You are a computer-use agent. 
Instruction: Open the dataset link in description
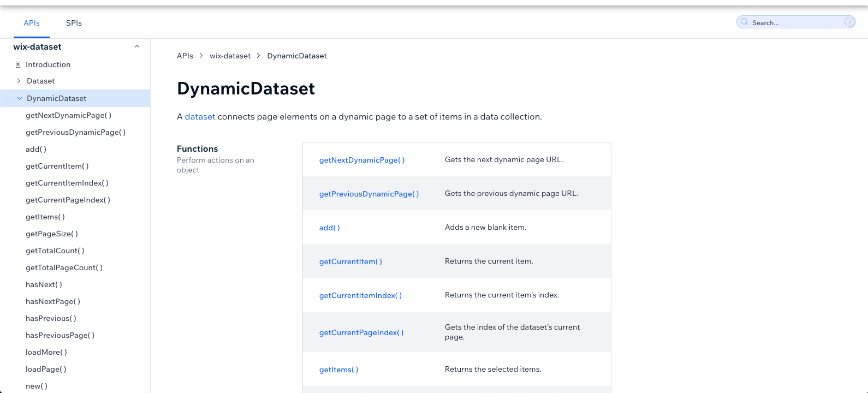(x=200, y=117)
